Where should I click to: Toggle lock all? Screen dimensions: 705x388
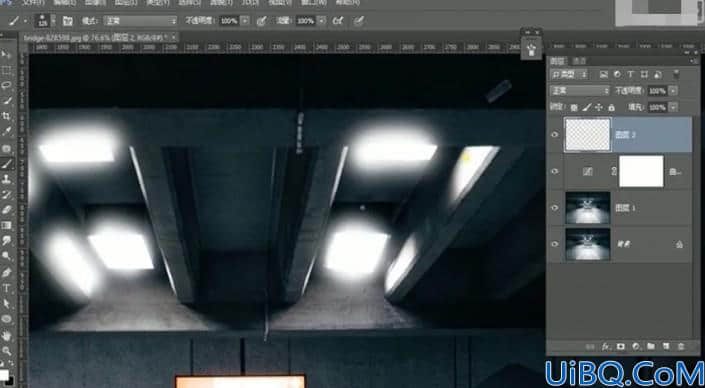611,107
